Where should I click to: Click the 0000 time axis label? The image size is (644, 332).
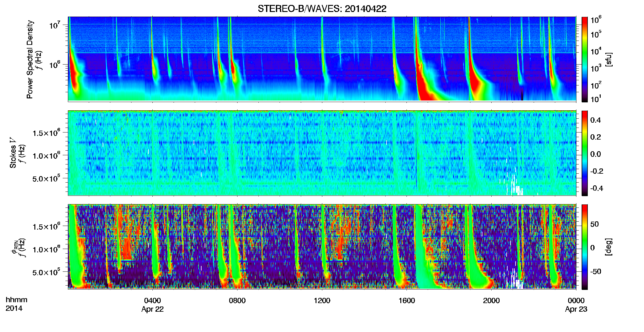[x=576, y=301]
